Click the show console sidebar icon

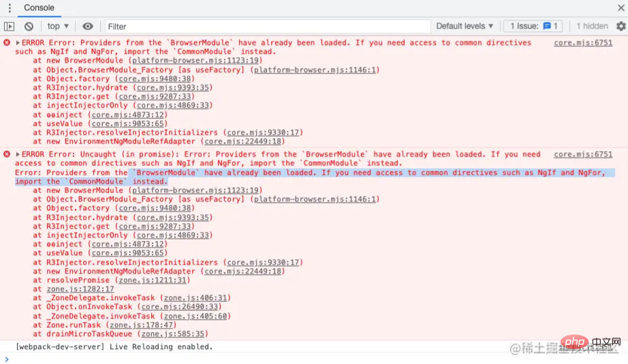click(x=9, y=27)
